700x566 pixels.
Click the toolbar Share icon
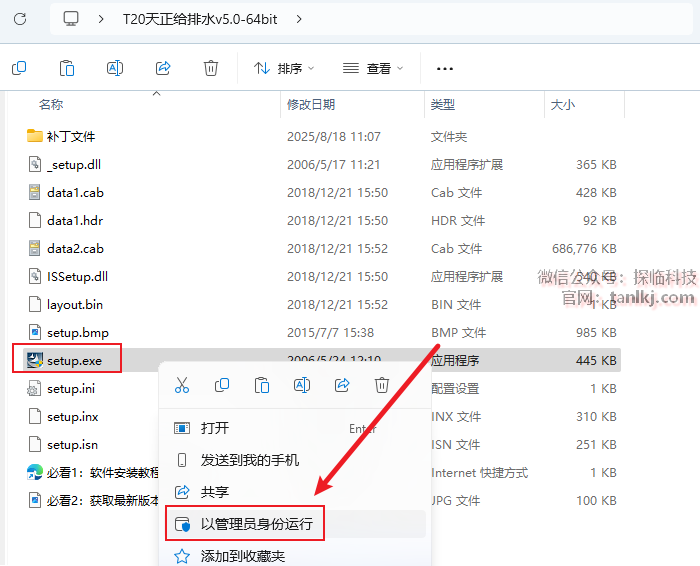163,68
